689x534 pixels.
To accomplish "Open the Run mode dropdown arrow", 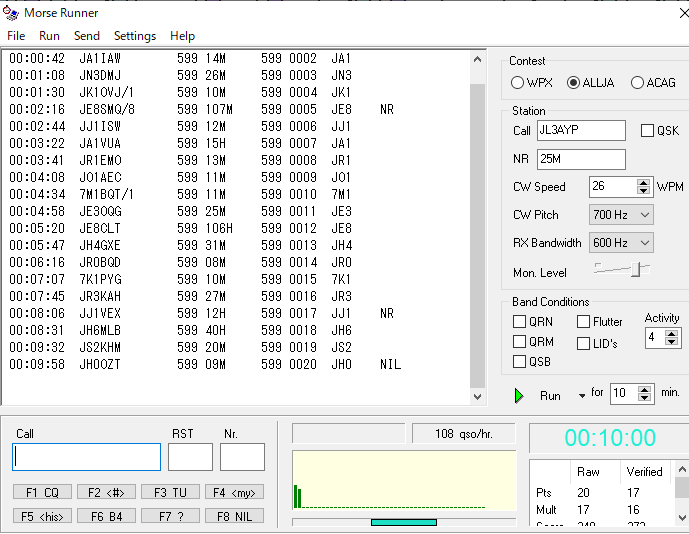I will point(582,396).
